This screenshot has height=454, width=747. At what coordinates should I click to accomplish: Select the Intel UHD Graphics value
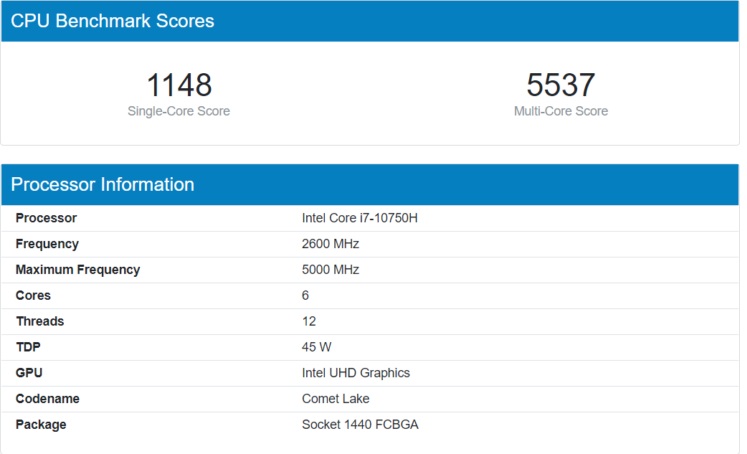(x=356, y=373)
